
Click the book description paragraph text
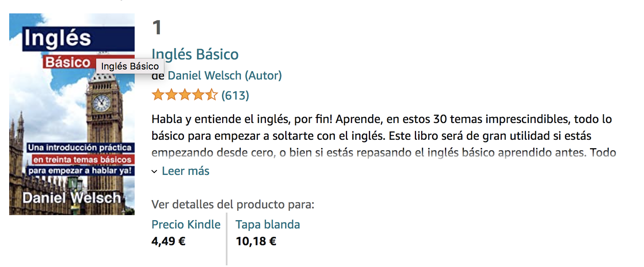(383, 136)
